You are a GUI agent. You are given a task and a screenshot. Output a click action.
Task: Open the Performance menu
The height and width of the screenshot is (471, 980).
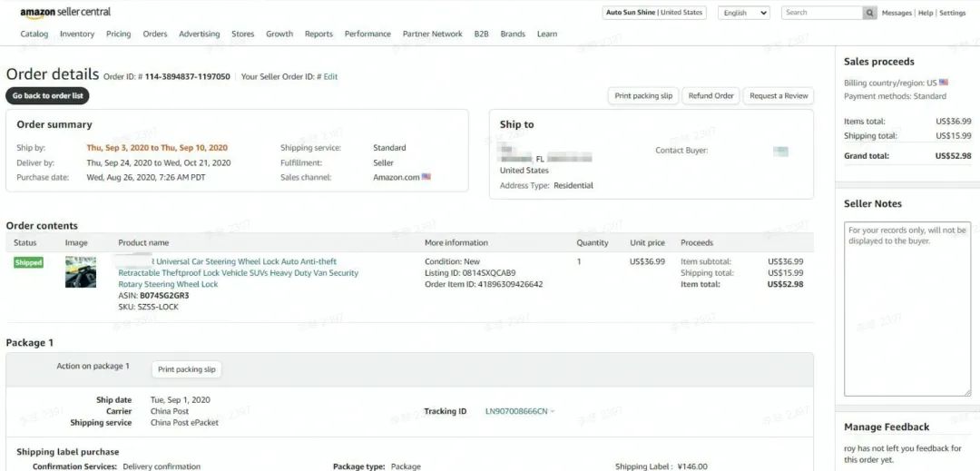tap(367, 34)
